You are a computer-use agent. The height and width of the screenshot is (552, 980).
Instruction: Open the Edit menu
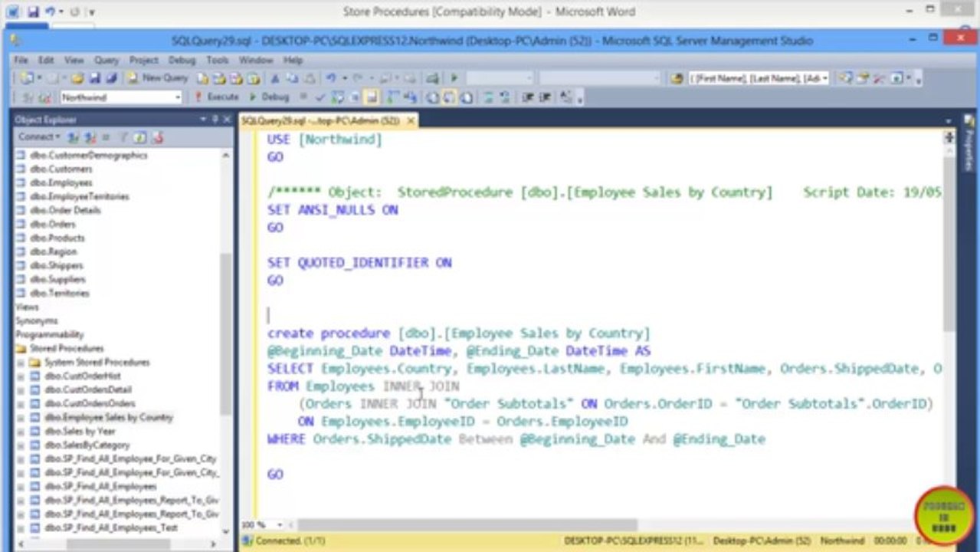(x=46, y=60)
